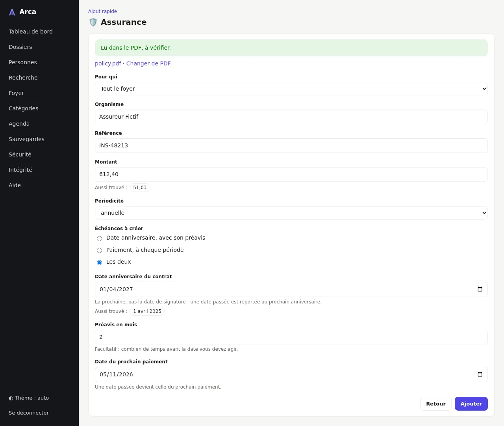The image size is (504, 426).
Task: Click the Arca brand name
Action: coord(28,12)
